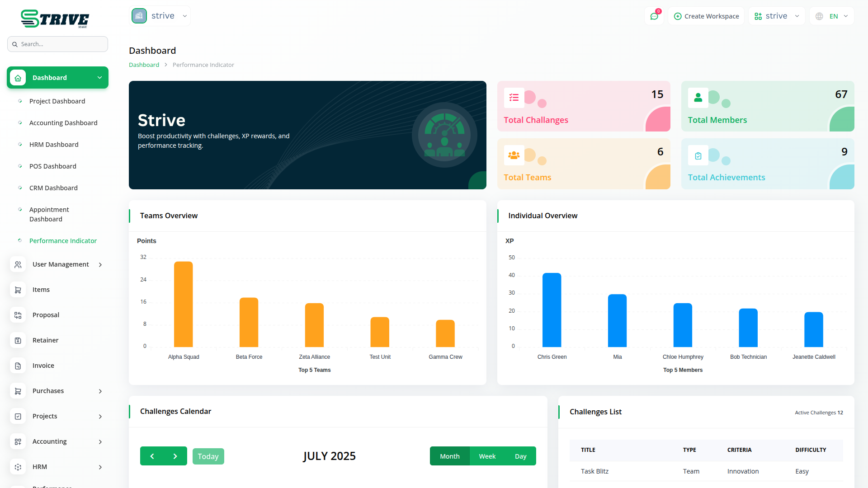Switch the calendar to Day view
This screenshot has width=868, height=488.
[520, 456]
